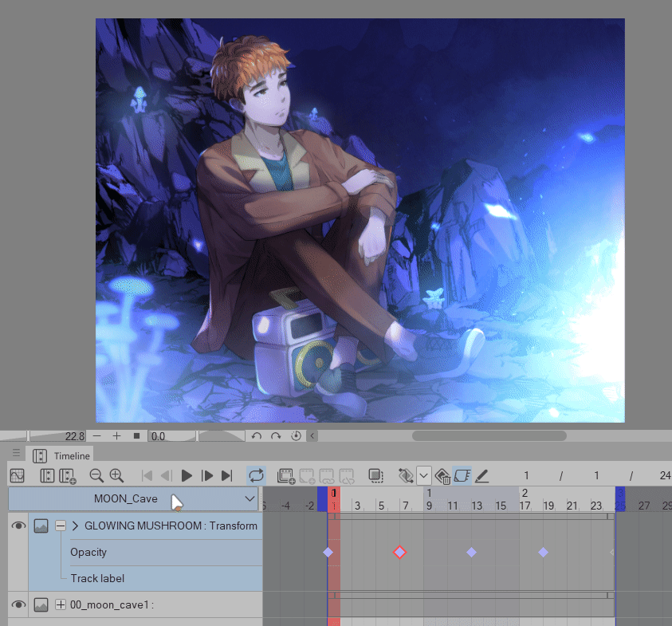Open the graph editor icon

[17, 475]
